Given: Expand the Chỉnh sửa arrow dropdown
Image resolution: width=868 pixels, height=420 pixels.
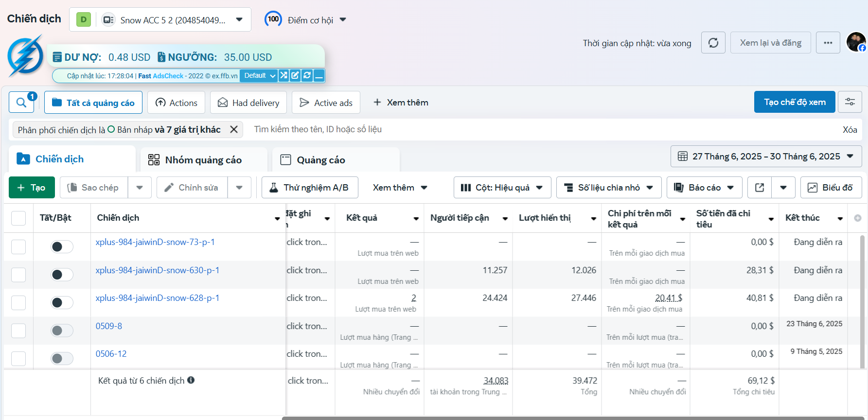Looking at the screenshot, I should (239, 188).
